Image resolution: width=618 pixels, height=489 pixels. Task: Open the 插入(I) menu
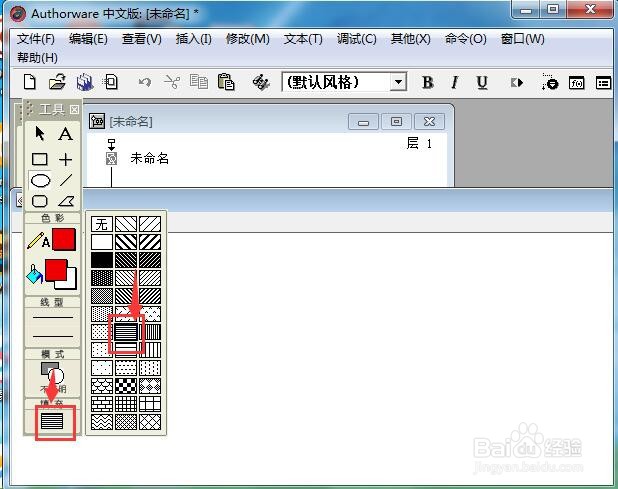tap(194, 39)
